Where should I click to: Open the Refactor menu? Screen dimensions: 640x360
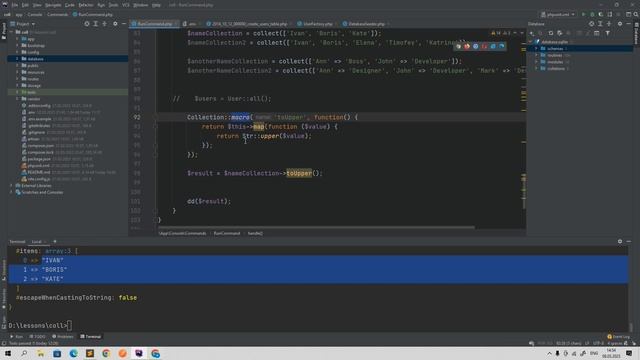pos(86,5)
